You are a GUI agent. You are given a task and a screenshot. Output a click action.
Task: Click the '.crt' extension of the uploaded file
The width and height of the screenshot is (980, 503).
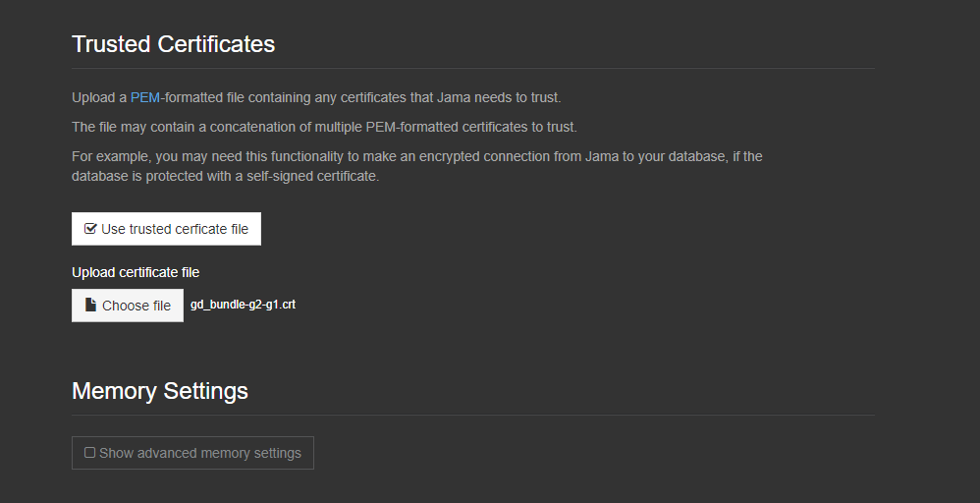pyautogui.click(x=286, y=305)
